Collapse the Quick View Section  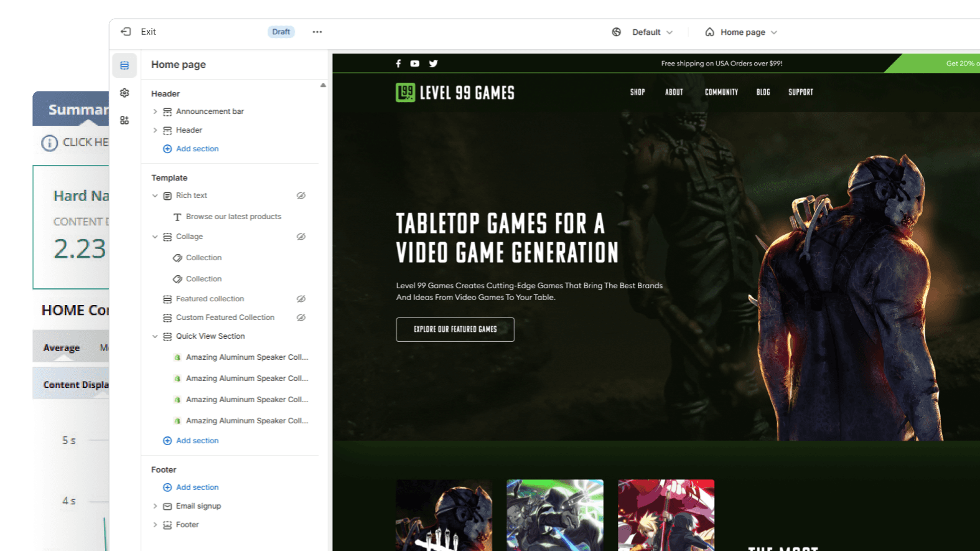(x=155, y=336)
